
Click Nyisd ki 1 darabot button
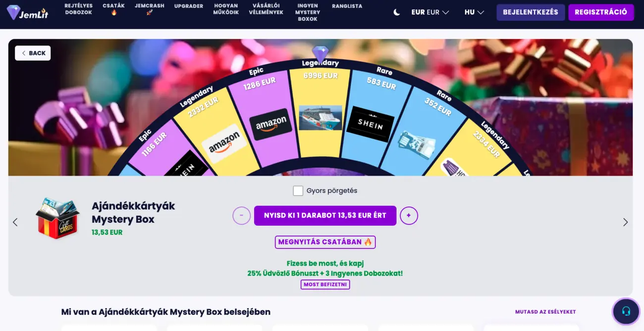coord(325,216)
